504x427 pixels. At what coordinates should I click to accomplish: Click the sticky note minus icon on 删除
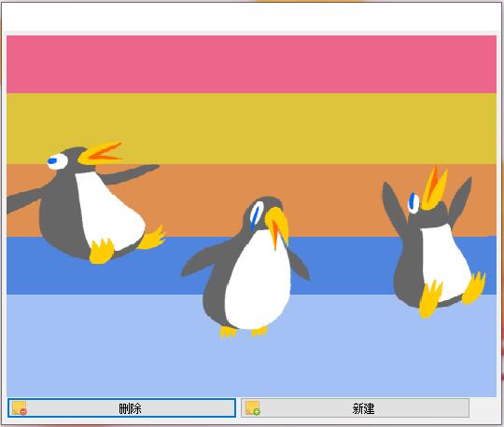tap(20, 408)
